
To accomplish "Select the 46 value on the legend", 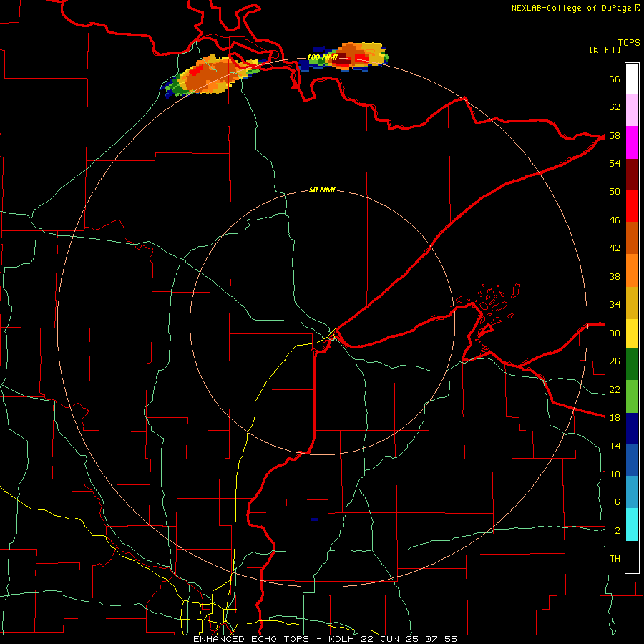I will 615,220.
